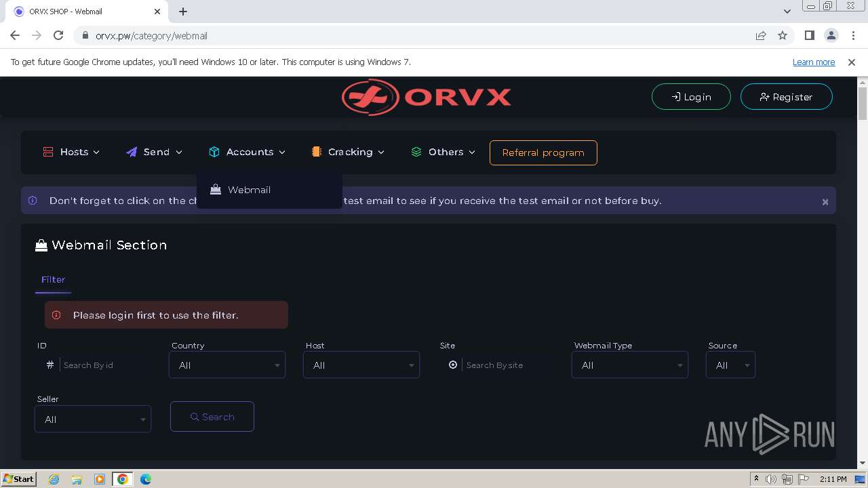This screenshot has height=488, width=868.
Task: Launch Internet Explorer from taskbar
Action: 54,479
